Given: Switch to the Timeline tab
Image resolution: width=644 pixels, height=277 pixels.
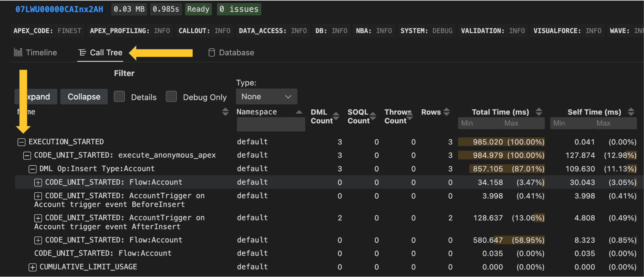Looking at the screenshot, I should (41, 52).
